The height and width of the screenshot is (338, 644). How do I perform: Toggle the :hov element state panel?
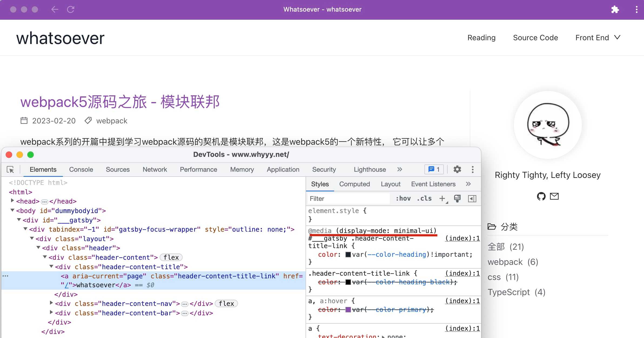(403, 199)
